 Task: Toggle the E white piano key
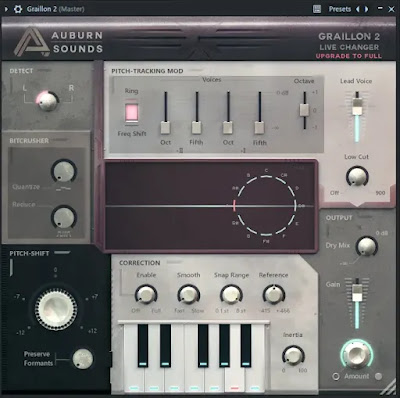[x=174, y=380]
